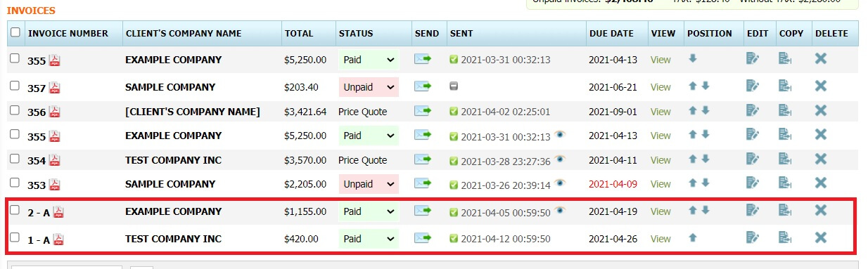The image size is (868, 269).
Task: Move invoice 354 up one position
Action: (693, 159)
